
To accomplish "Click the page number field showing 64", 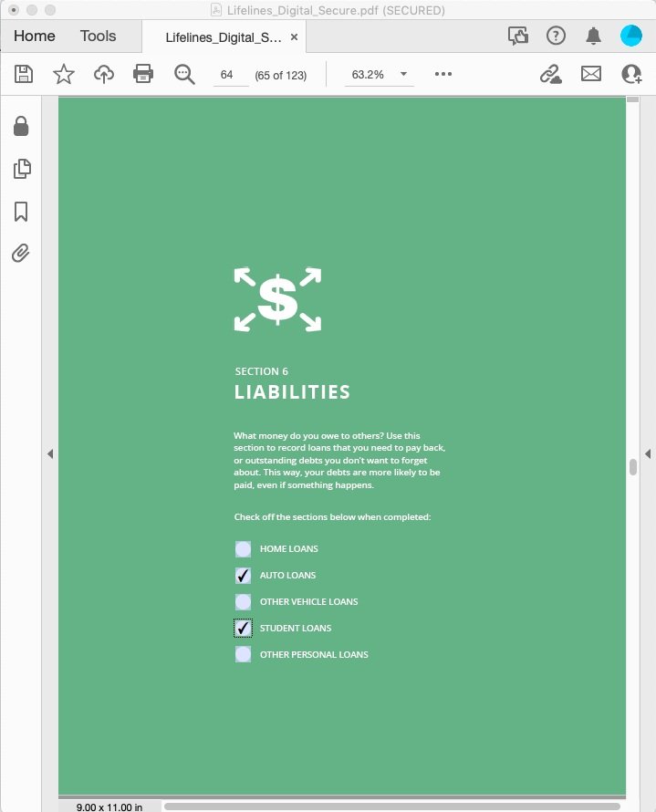I will [x=231, y=75].
